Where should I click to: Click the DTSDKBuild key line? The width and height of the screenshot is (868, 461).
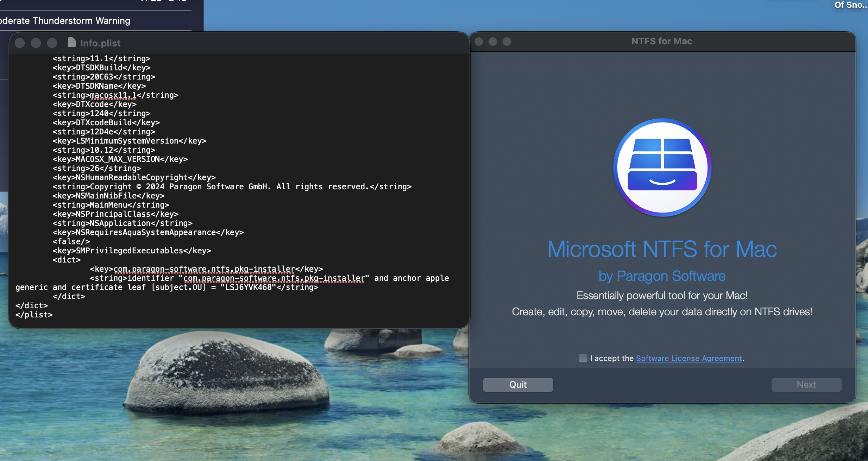[x=101, y=68]
